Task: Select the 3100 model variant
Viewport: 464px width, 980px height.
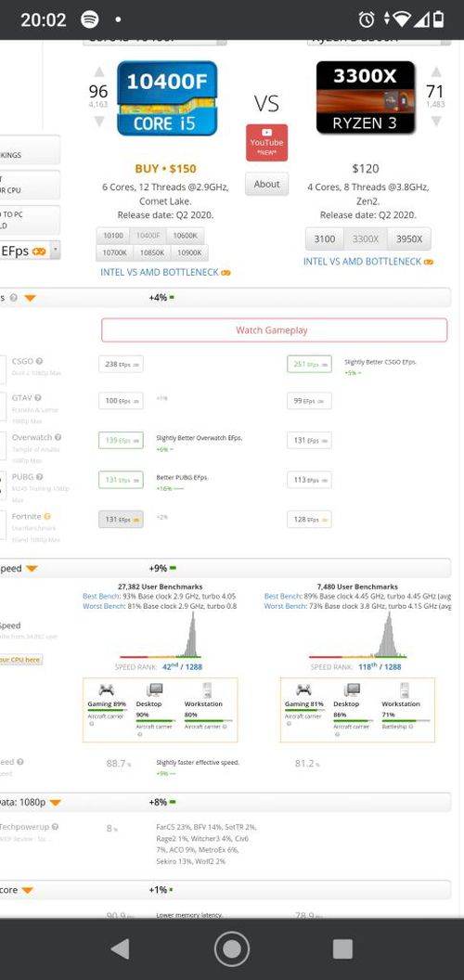Action: click(325, 239)
